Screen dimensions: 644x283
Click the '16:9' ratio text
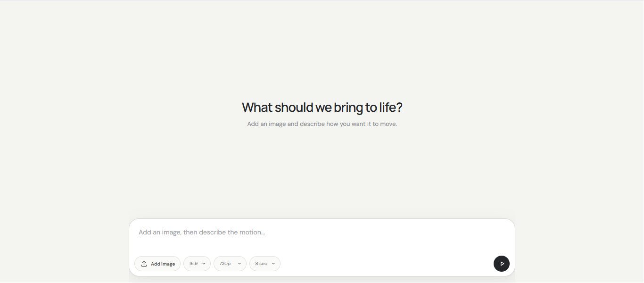click(193, 264)
